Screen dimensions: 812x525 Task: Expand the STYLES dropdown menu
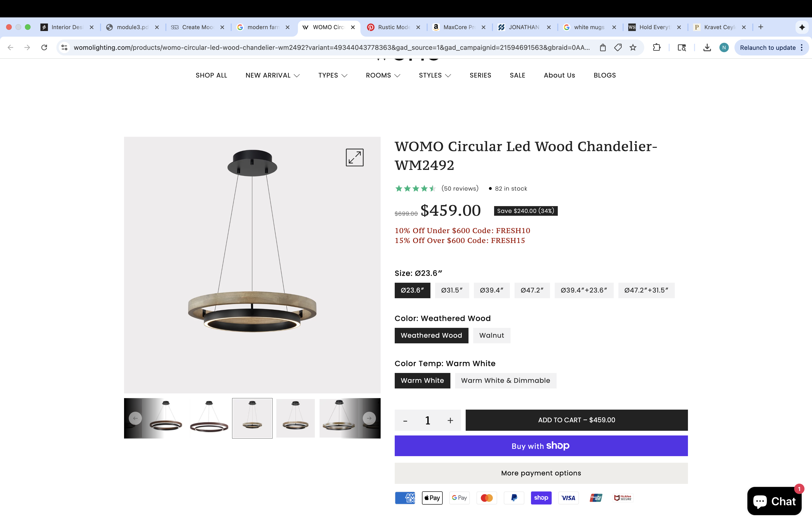(x=434, y=75)
